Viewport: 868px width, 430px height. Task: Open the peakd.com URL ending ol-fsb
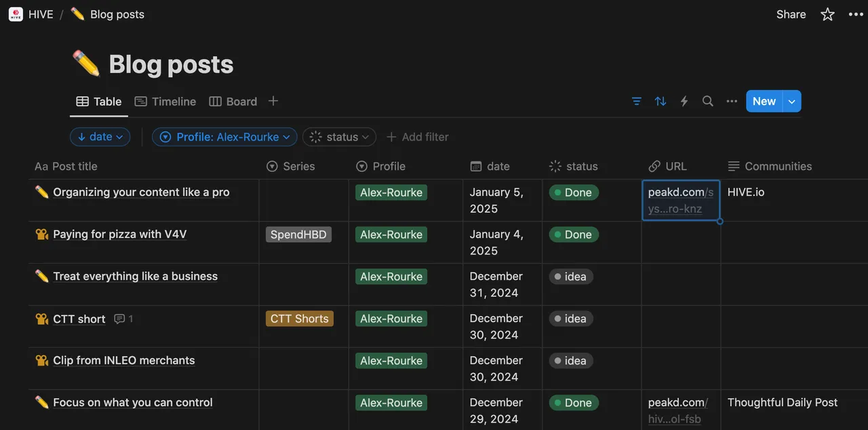678,411
